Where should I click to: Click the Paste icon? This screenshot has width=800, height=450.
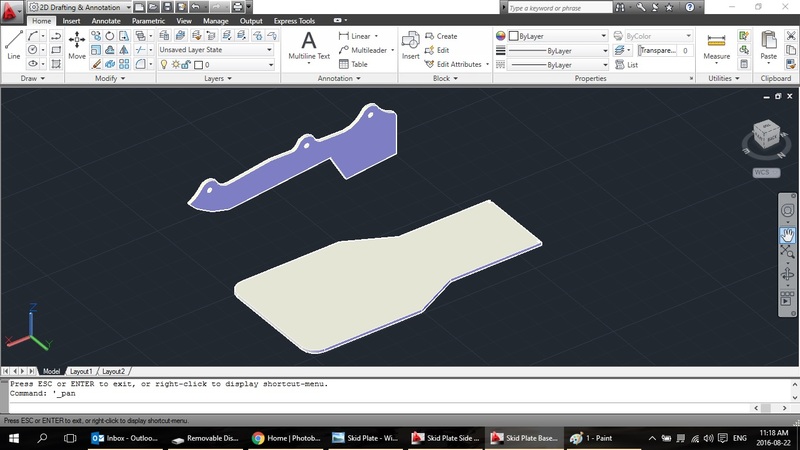click(x=768, y=45)
